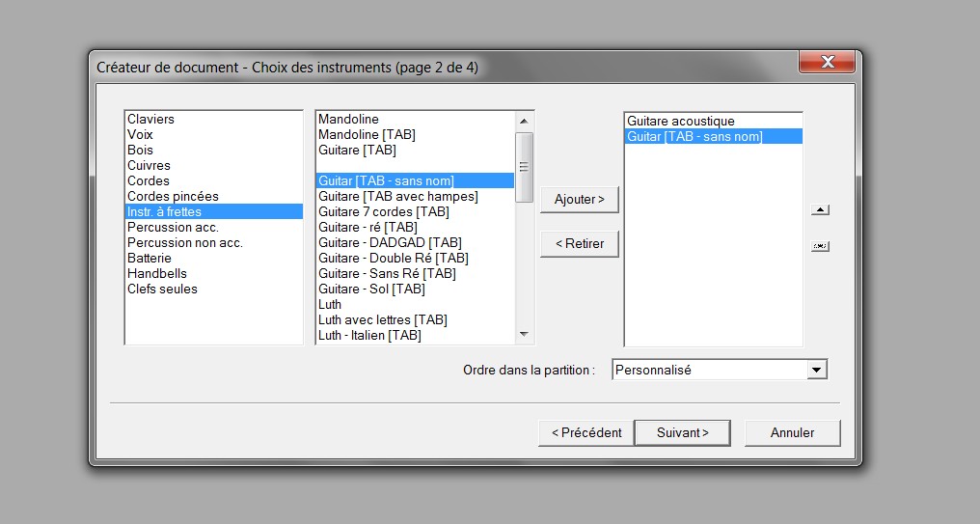Close the document creator dialog

826,63
